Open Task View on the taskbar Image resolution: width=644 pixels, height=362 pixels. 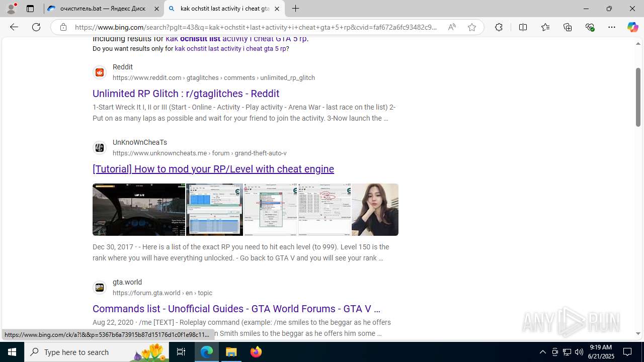point(181,352)
